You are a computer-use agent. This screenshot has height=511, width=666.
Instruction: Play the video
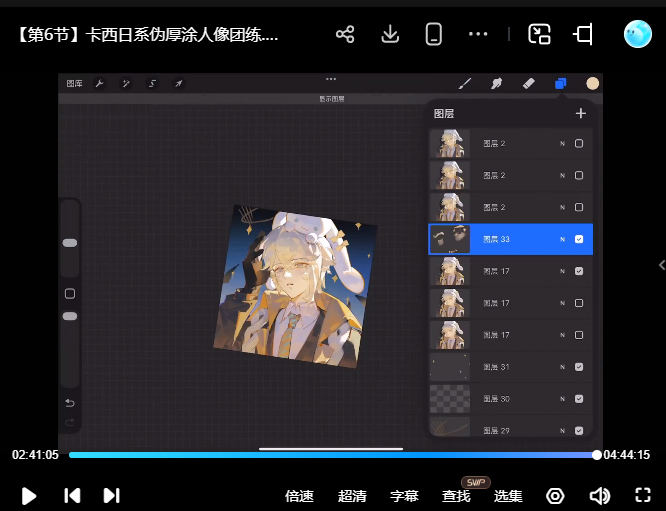pyautogui.click(x=28, y=496)
